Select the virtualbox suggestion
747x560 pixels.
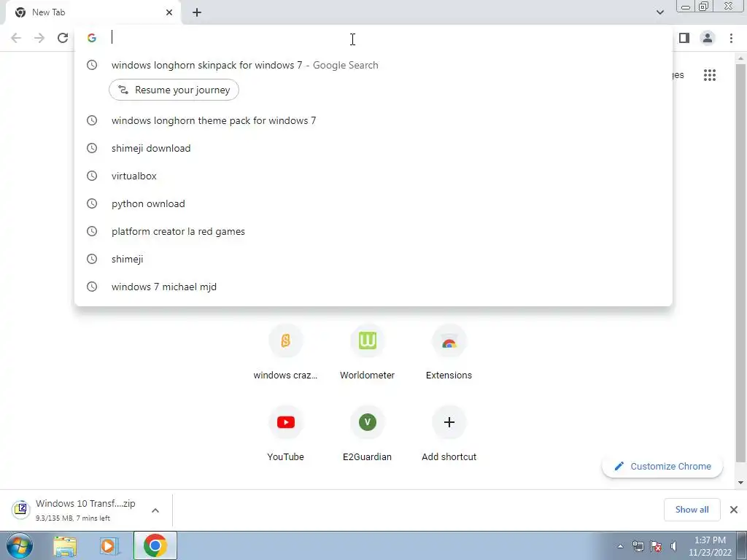pos(373,176)
